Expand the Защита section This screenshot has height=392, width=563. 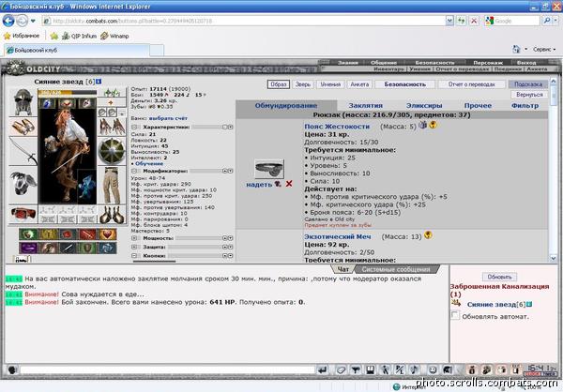point(134,247)
